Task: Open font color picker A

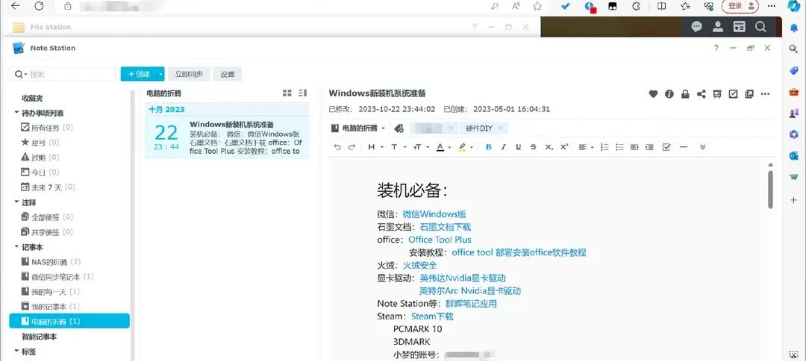Action: coord(443,147)
